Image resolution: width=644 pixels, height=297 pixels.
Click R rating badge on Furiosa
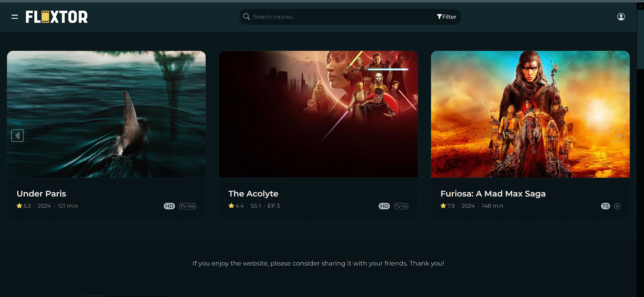pyautogui.click(x=617, y=206)
